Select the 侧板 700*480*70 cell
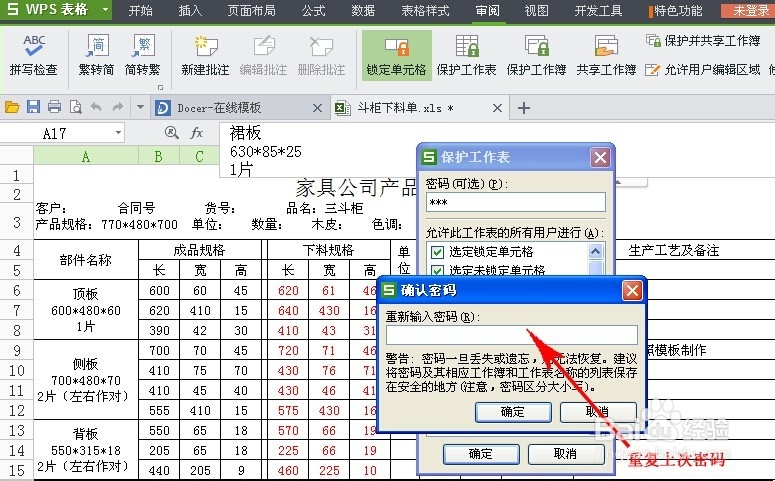Image resolution: width=775 pixels, height=481 pixels. pyautogui.click(x=86, y=380)
